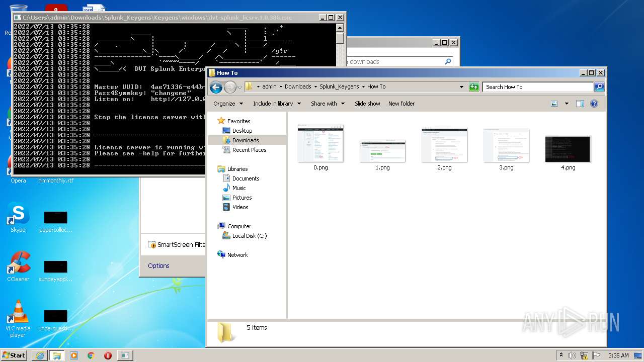This screenshot has height=362, width=644.
Task: Click Downloads in the address breadcrumb
Action: [x=298, y=87]
